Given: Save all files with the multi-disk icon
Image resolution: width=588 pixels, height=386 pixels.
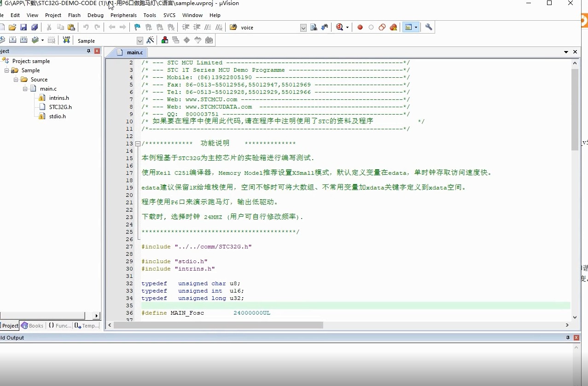Looking at the screenshot, I should click(35, 28).
